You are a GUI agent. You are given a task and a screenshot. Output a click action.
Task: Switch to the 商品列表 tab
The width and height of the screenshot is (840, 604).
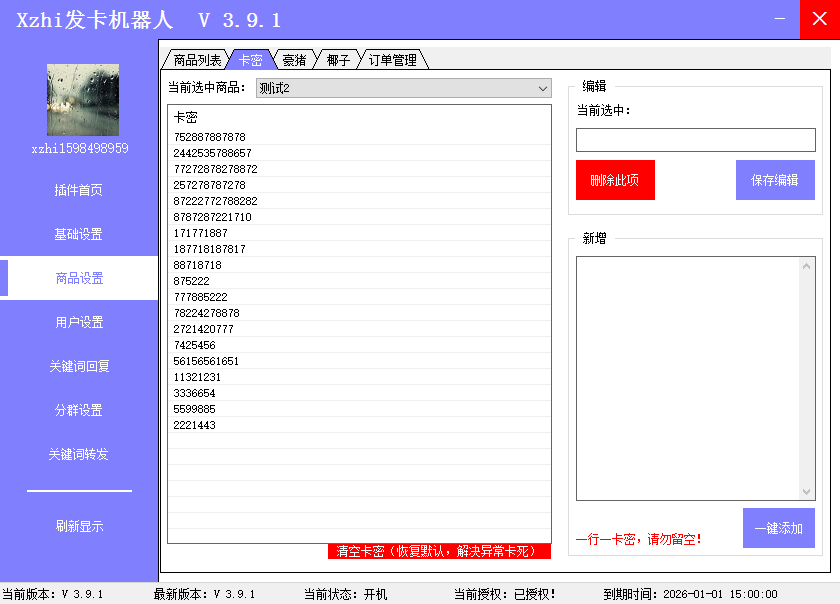(197, 60)
